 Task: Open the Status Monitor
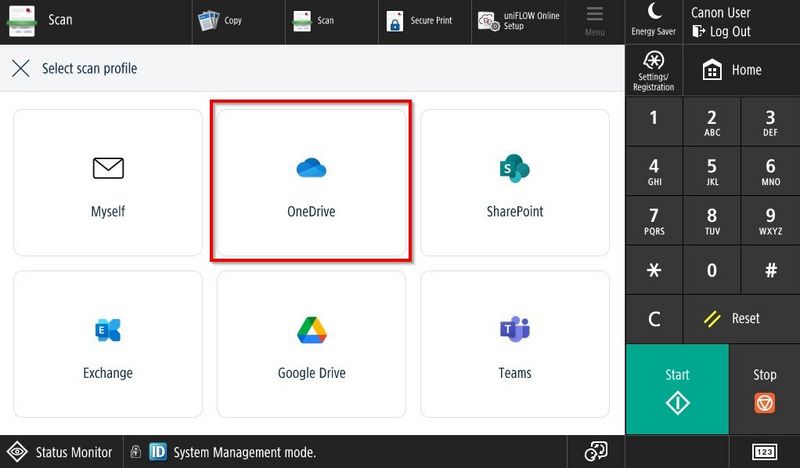(x=61, y=452)
